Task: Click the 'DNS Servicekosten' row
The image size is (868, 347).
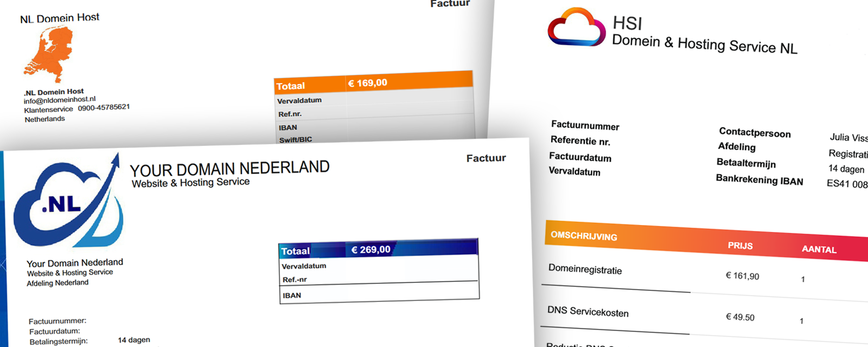Action: click(x=588, y=312)
